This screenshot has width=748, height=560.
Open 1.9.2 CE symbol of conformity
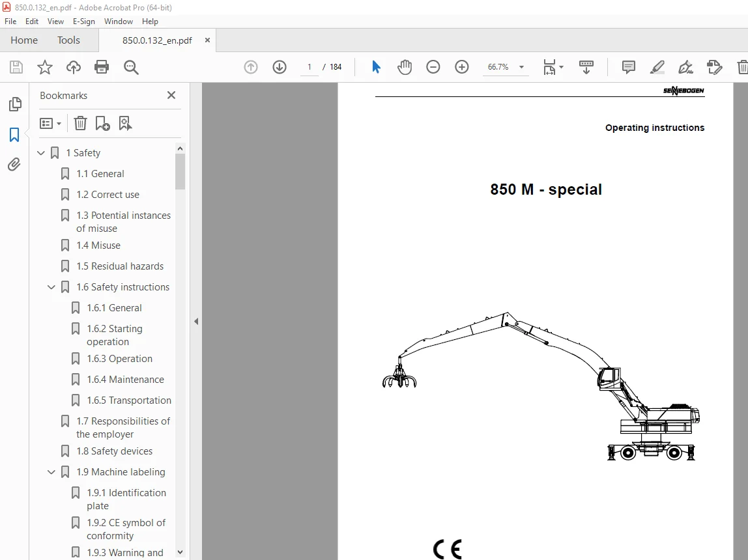(x=126, y=529)
